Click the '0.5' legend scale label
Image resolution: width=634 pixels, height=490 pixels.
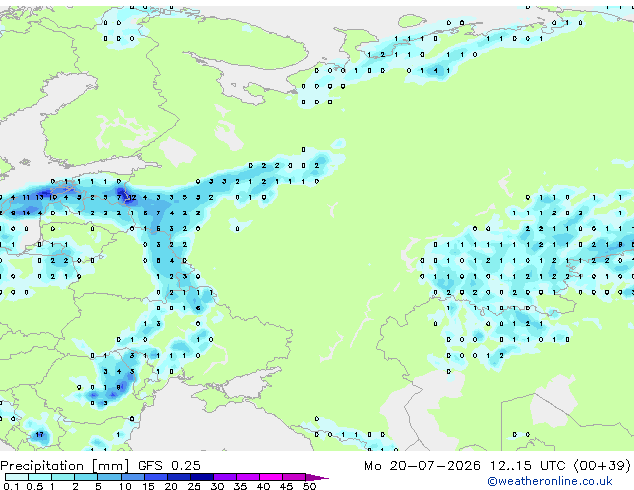(x=34, y=486)
